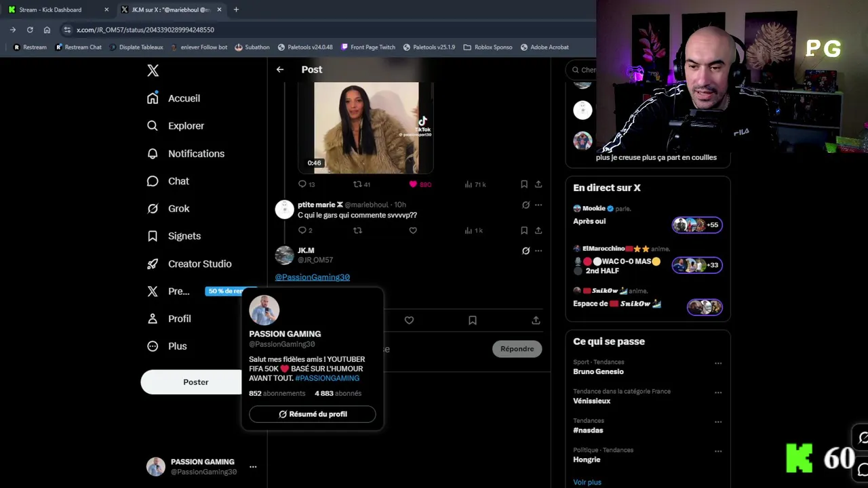Open Notifications page
868x488 pixels.
186,153
